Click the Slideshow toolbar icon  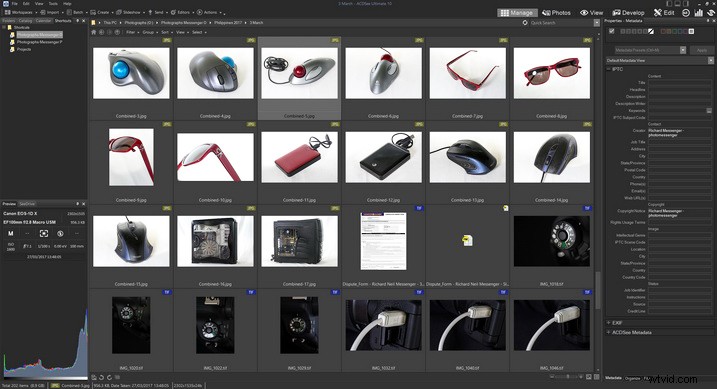coord(118,12)
